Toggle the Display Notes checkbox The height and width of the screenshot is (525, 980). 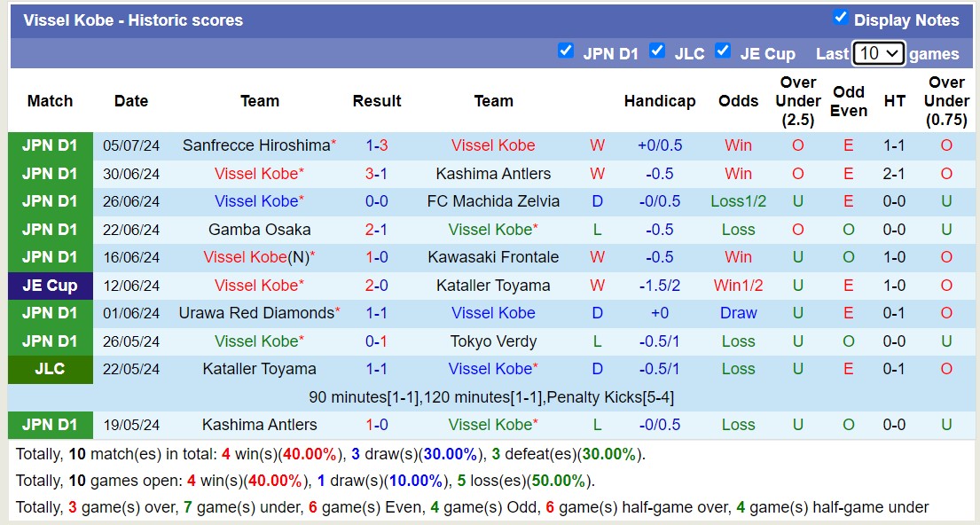(x=840, y=18)
